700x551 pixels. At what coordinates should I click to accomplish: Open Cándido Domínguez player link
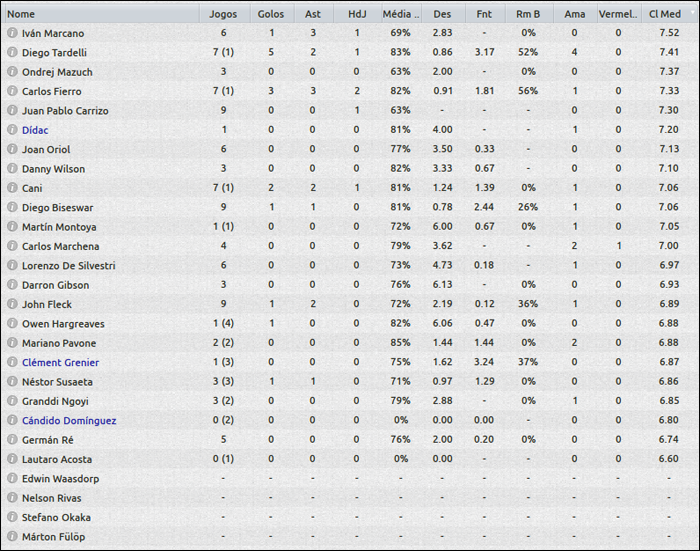[x=68, y=421]
